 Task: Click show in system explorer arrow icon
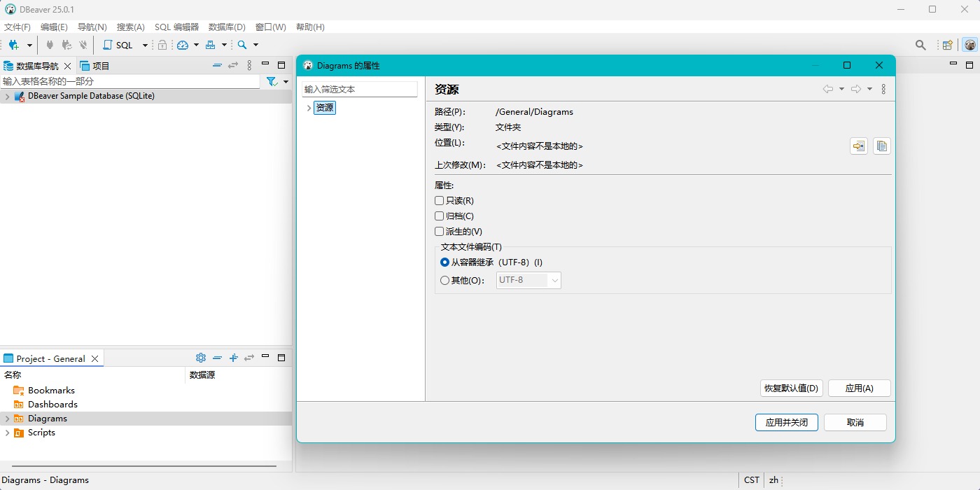(859, 146)
